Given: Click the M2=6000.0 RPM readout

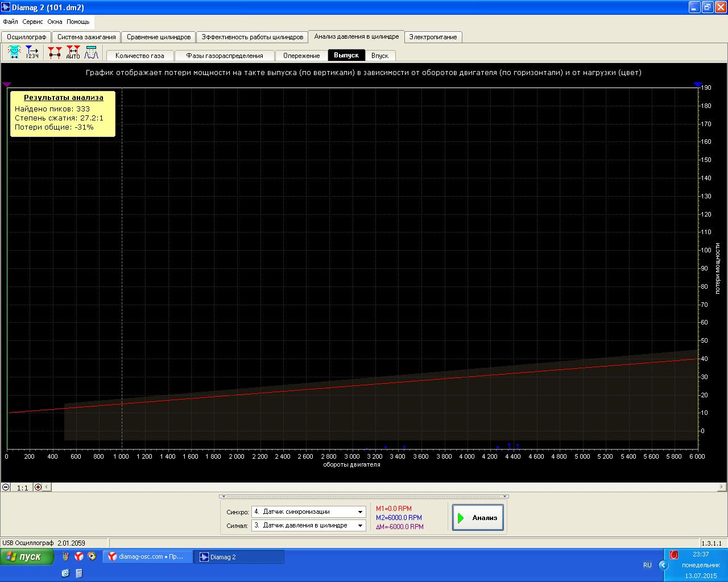Looking at the screenshot, I should [399, 518].
